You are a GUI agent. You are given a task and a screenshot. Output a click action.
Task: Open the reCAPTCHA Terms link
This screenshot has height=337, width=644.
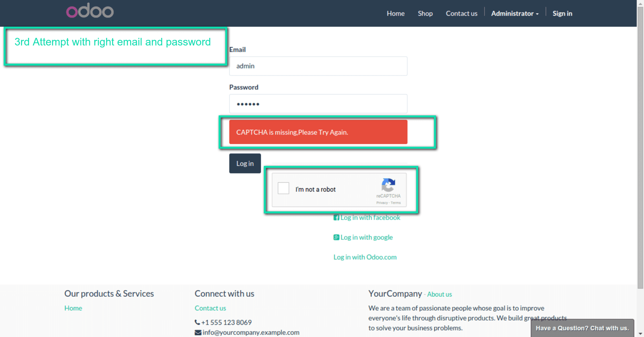click(396, 203)
